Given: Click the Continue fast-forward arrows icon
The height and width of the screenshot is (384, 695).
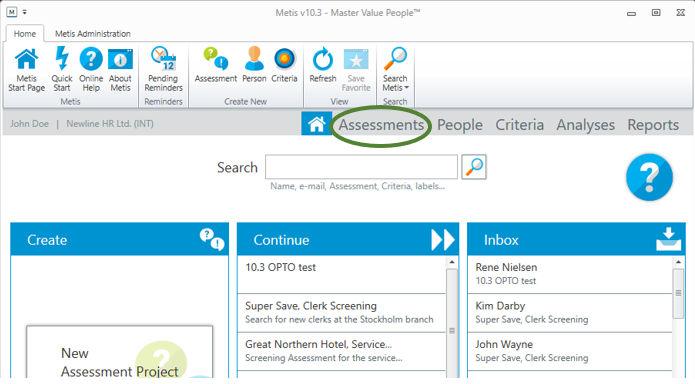Looking at the screenshot, I should [442, 240].
